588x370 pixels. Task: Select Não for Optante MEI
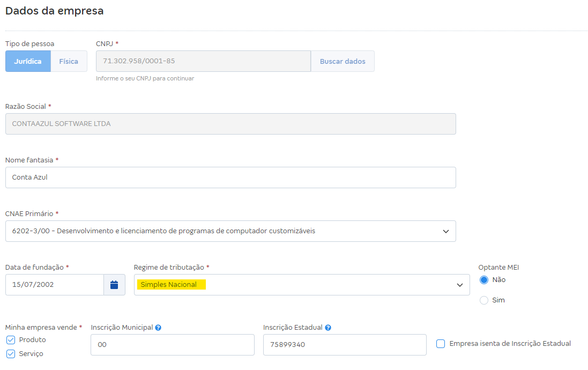[x=484, y=280]
